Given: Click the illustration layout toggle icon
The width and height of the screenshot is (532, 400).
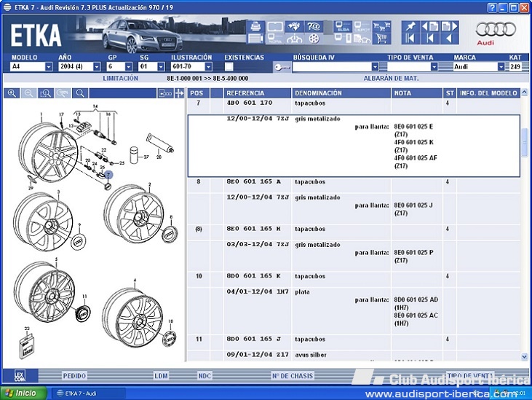Looking at the screenshot, I should [x=165, y=93].
